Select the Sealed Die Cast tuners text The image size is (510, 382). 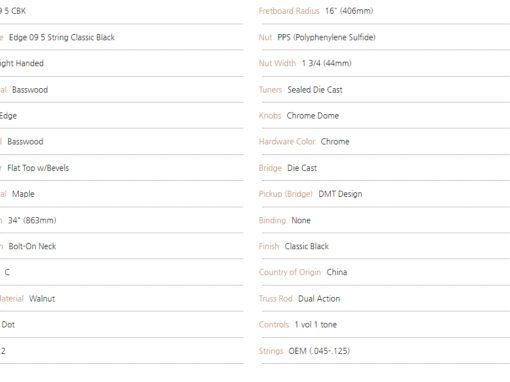click(315, 90)
